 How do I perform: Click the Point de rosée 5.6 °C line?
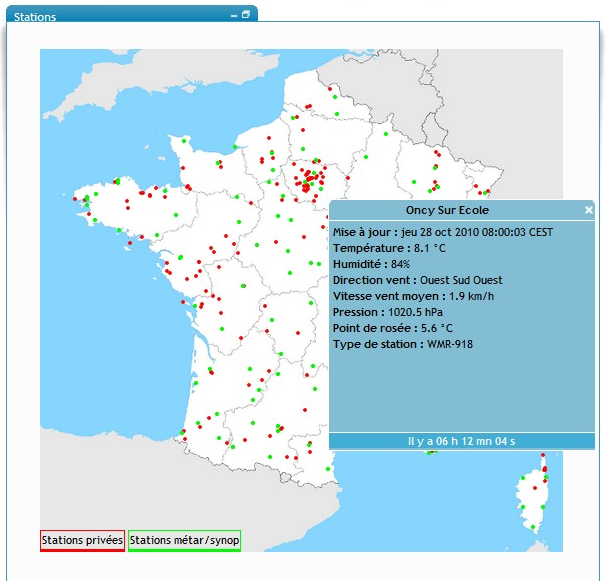392,328
